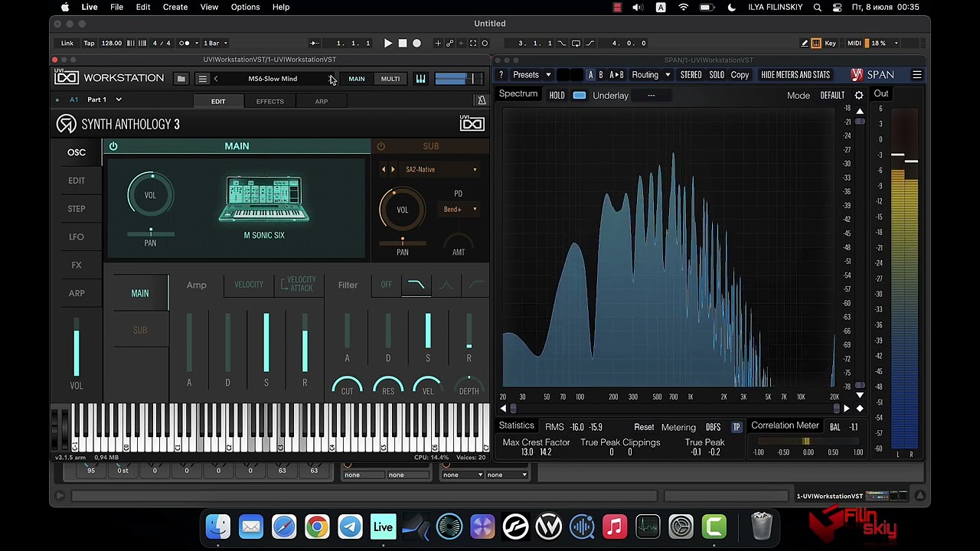Open Telegram from the Dock
Image resolution: width=980 pixels, height=551 pixels.
(x=350, y=527)
